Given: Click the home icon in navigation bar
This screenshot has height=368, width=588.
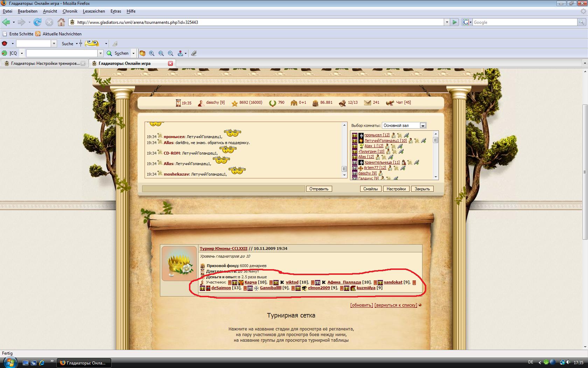Looking at the screenshot, I should pyautogui.click(x=61, y=22).
